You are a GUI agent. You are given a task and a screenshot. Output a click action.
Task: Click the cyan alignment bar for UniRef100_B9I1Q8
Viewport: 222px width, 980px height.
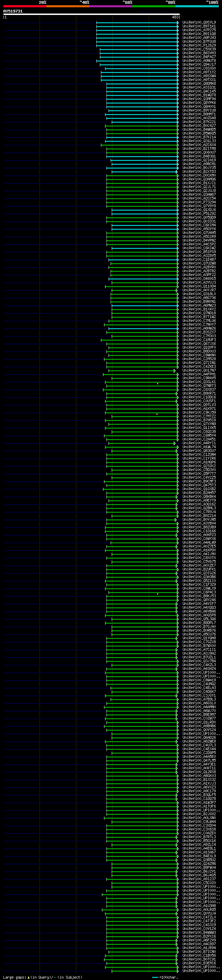[x=137, y=34]
